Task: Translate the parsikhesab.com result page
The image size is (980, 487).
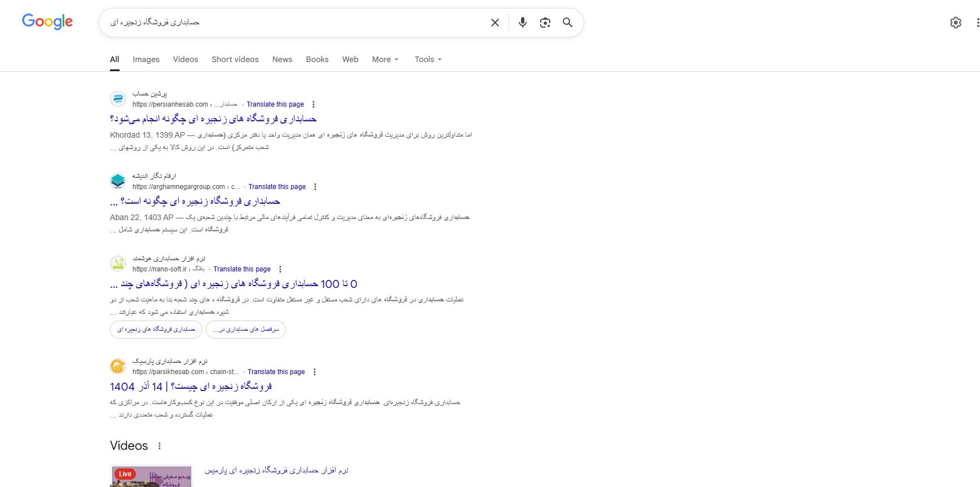Action: coord(276,372)
